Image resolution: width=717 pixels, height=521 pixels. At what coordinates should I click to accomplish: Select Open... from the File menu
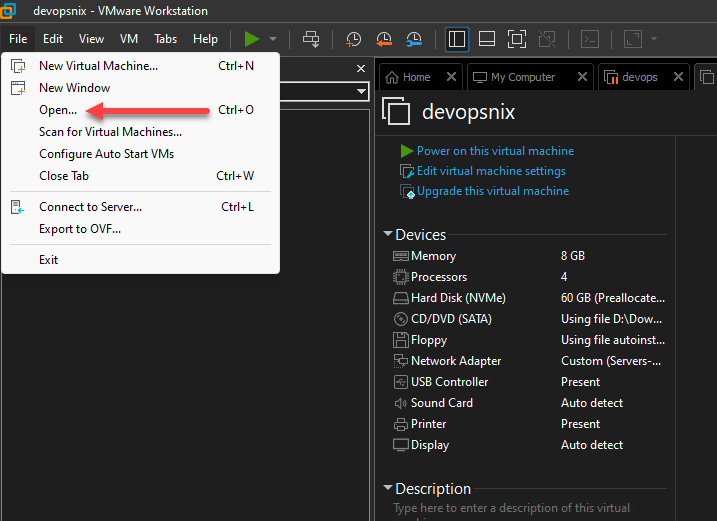coord(58,110)
